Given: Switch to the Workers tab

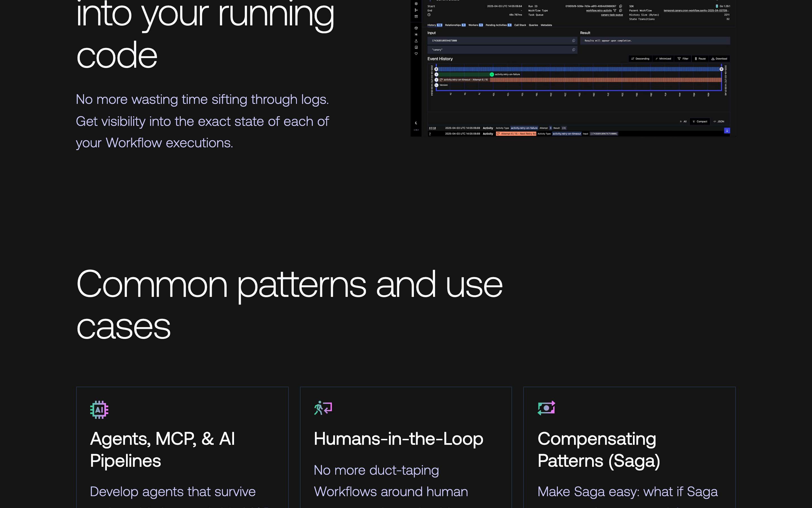Looking at the screenshot, I should [475, 25].
